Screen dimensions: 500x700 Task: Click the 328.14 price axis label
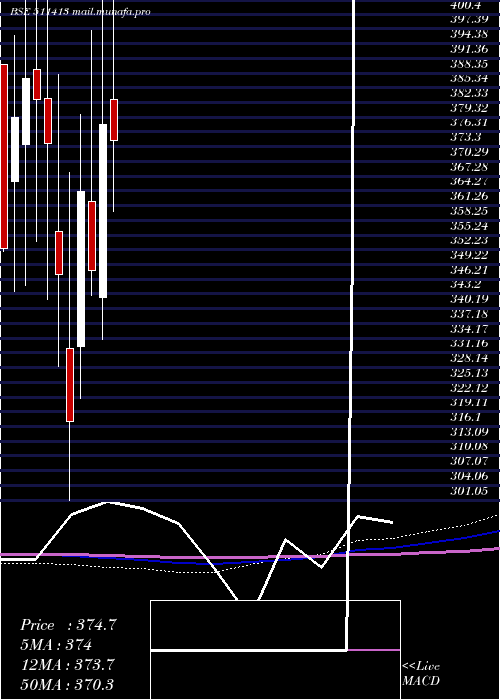tap(468, 358)
